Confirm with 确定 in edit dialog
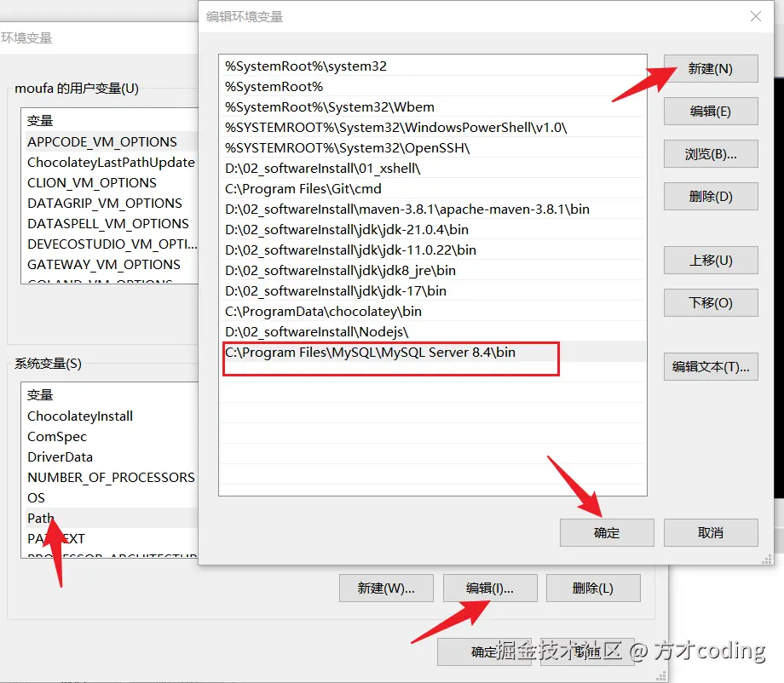The image size is (784, 683). 607,532
